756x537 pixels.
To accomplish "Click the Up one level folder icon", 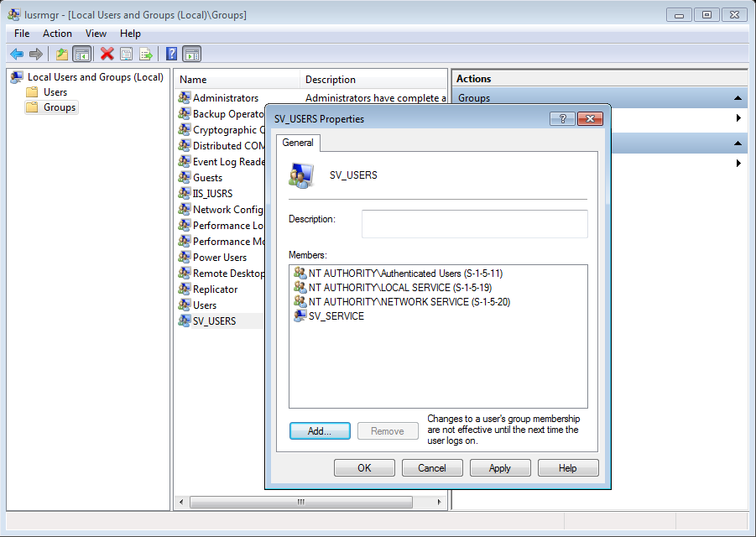I will (61, 54).
